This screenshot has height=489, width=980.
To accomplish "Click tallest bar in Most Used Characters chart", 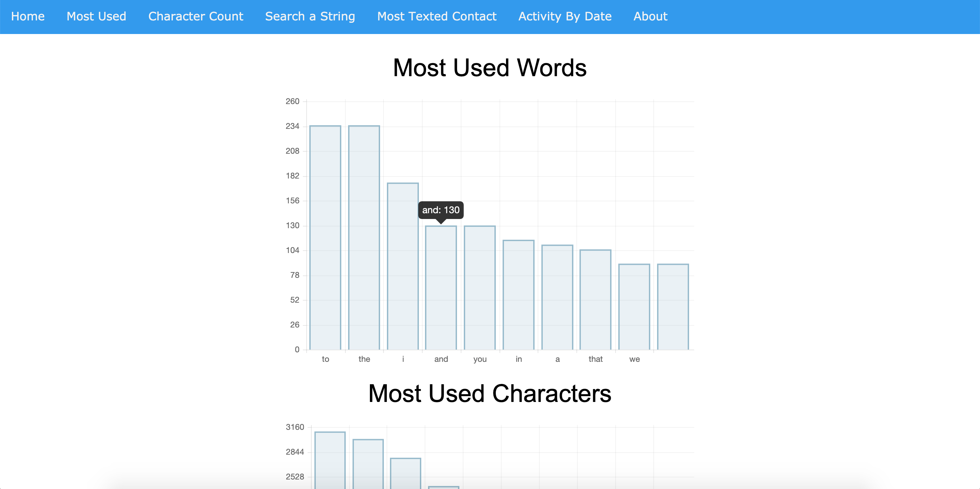I will click(x=329, y=460).
